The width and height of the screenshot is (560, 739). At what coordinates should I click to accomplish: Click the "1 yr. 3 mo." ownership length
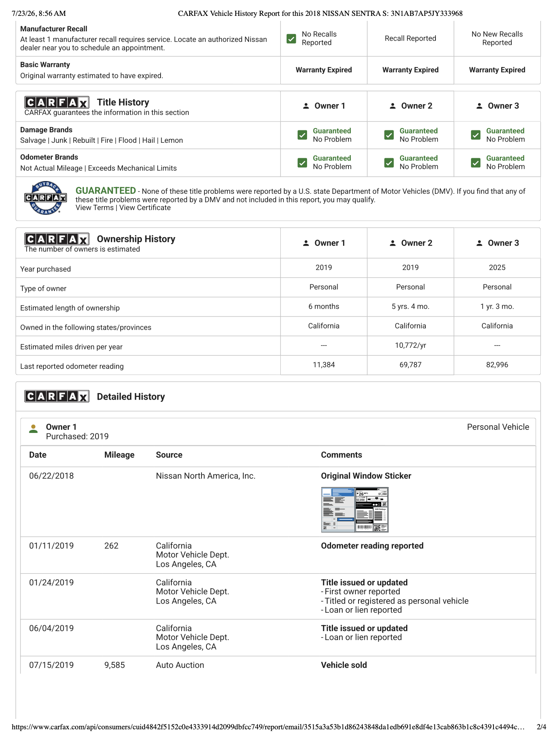point(497,306)
